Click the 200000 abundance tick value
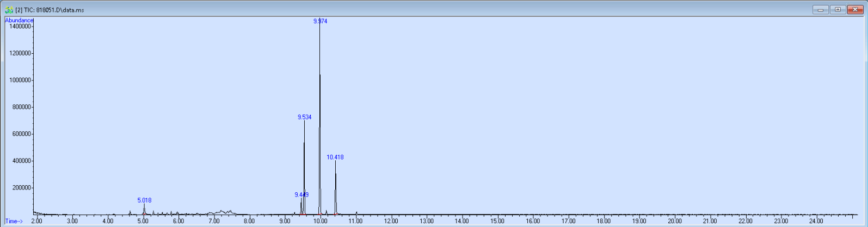This screenshot has height=227, width=868. pos(21,188)
